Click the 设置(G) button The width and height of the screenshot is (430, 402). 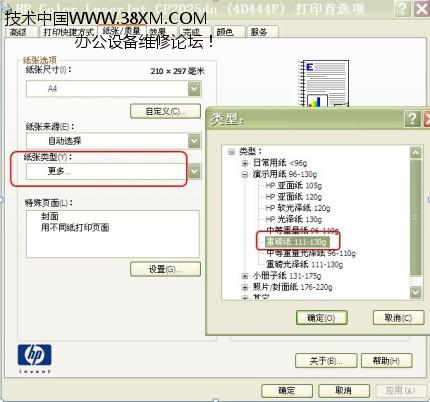click(x=165, y=269)
